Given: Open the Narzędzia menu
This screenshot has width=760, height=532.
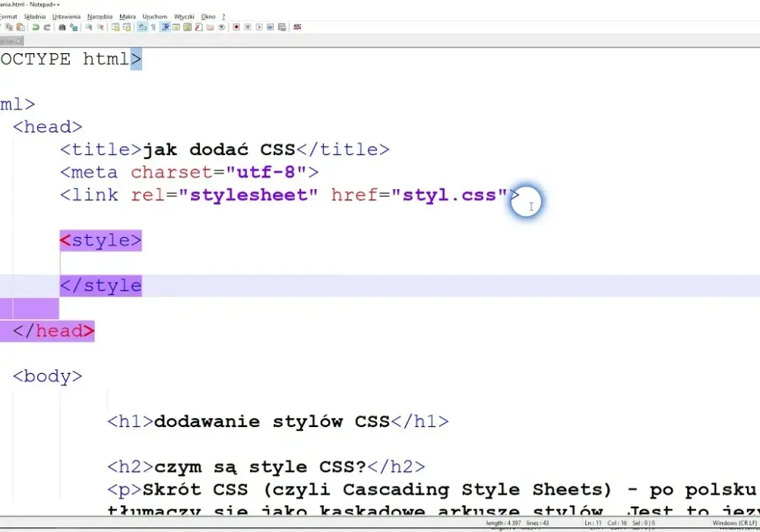Looking at the screenshot, I should 100,17.
